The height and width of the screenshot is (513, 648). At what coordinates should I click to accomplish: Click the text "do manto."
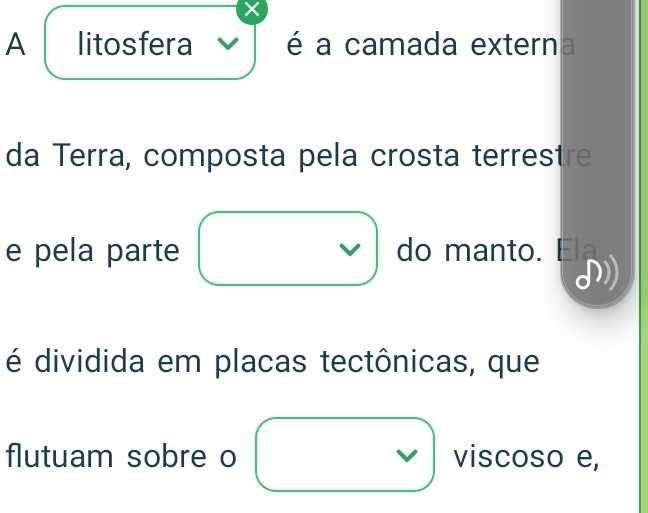pos(469,251)
